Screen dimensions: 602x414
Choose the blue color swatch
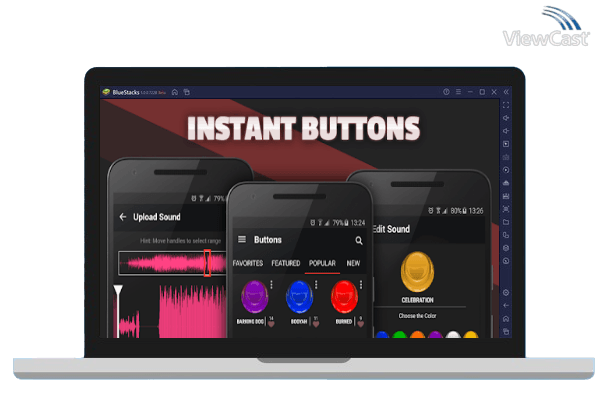(x=382, y=335)
